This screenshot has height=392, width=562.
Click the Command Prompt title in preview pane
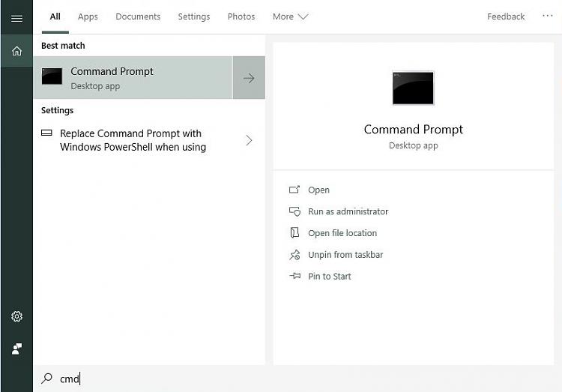click(x=413, y=129)
